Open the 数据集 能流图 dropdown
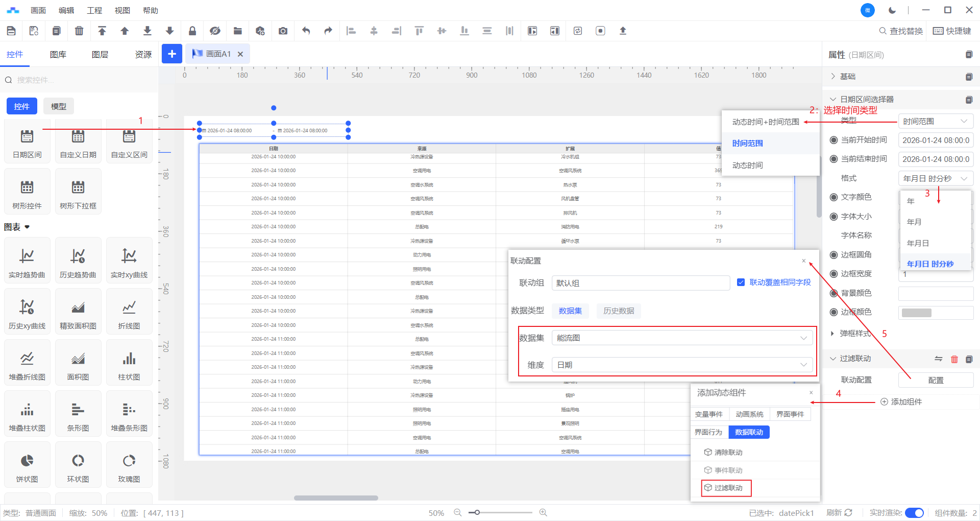This screenshot has width=980, height=521. pyautogui.click(x=681, y=338)
